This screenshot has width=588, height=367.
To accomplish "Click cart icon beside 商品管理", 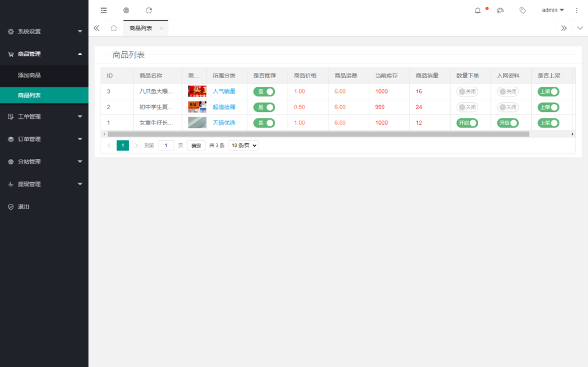I will click(x=11, y=54).
